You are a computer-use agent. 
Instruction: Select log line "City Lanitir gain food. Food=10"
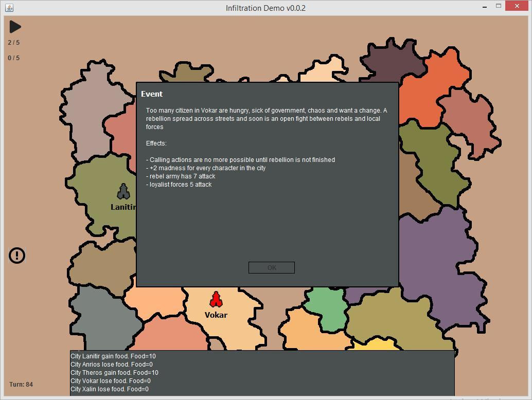[113, 356]
